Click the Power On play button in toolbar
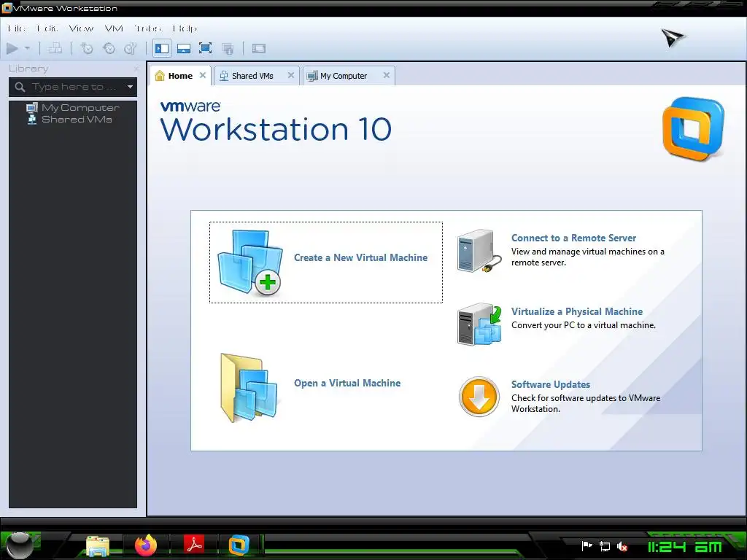This screenshot has height=560, width=747. tap(12, 48)
